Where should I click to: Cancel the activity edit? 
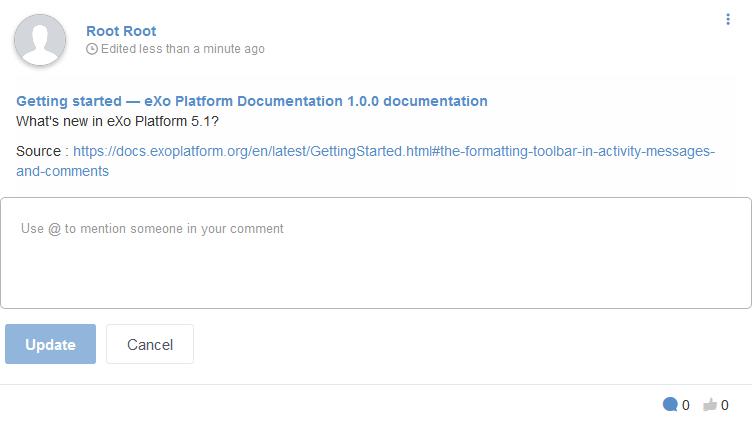coord(150,344)
